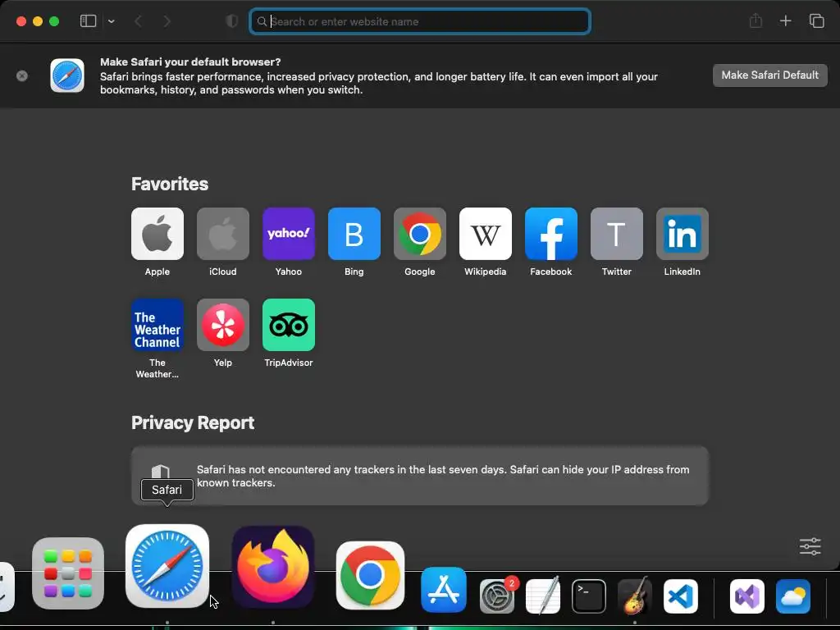Open the iCloud favorite

pyautogui.click(x=223, y=234)
